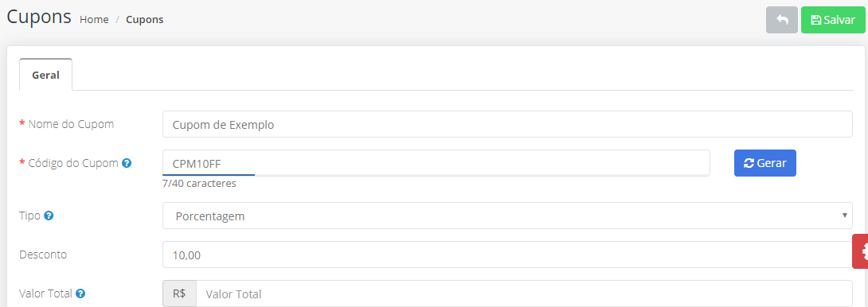Click into the Código do Cupom field
Viewport: 868px width, 307px height.
tap(436, 163)
